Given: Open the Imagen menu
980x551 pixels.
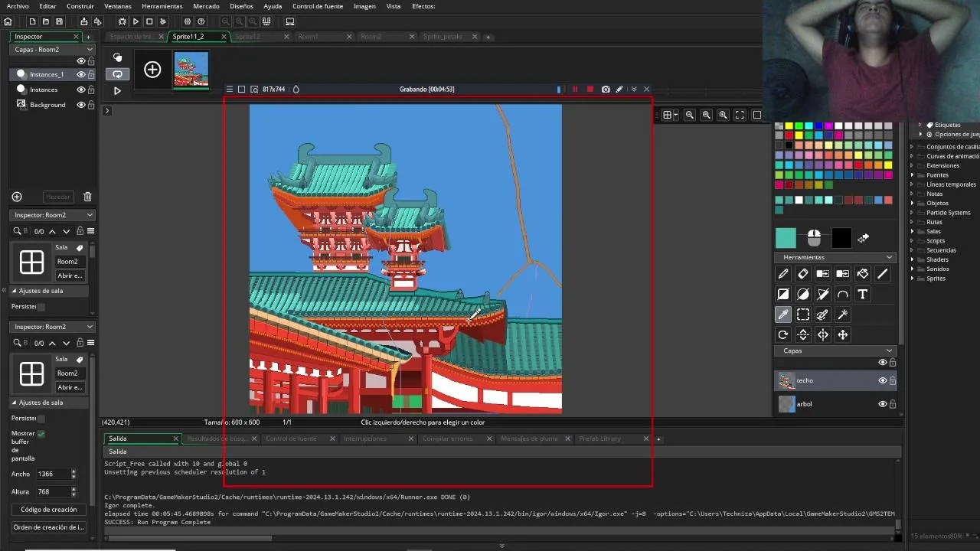Looking at the screenshot, I should pos(364,6).
